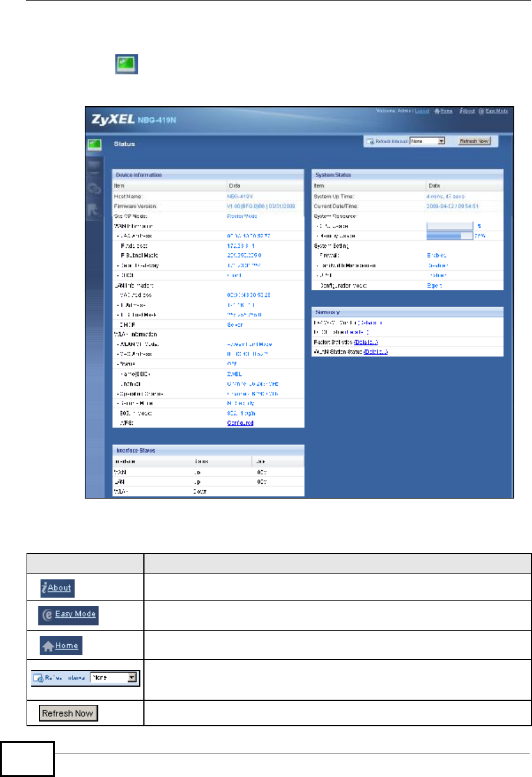Select the Current Date/Time value
The image size is (532, 777).
click(452, 206)
